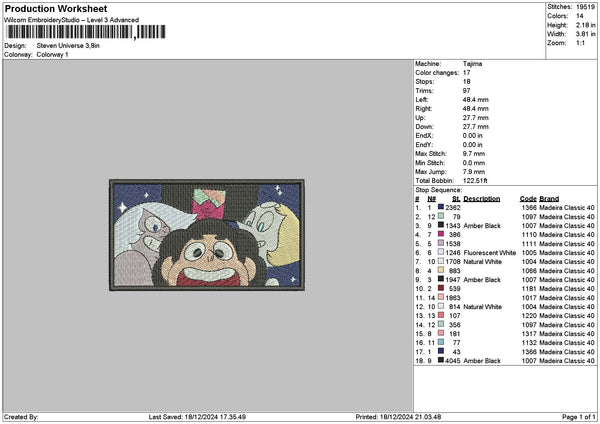Click the 'Brand' column header
This screenshot has height=424, width=600.
[549, 199]
